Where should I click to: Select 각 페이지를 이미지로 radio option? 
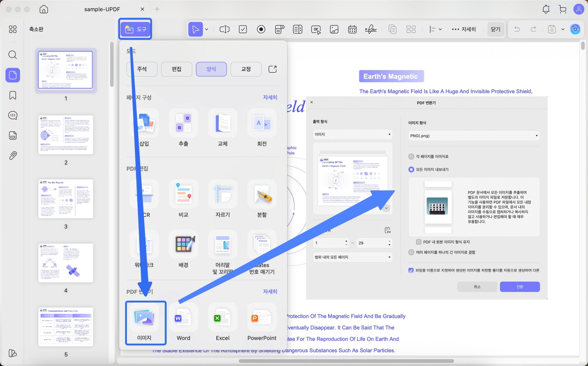click(411, 157)
